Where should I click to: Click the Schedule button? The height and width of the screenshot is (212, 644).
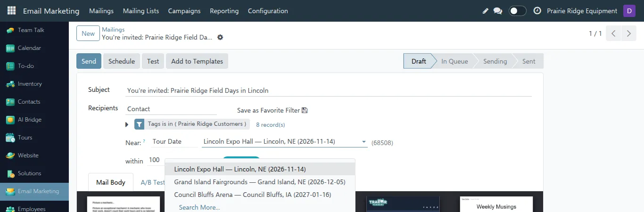point(122,61)
